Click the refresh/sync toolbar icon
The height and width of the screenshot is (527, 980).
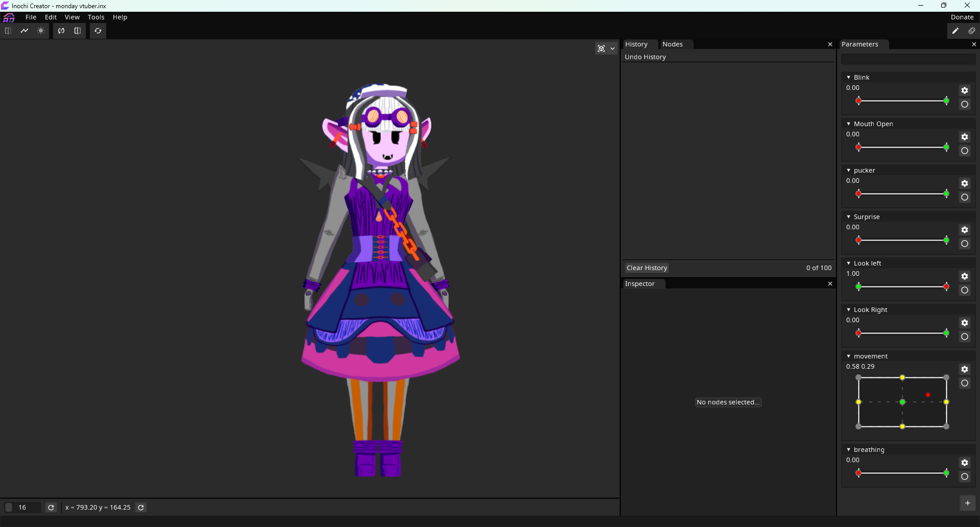pyautogui.click(x=97, y=31)
